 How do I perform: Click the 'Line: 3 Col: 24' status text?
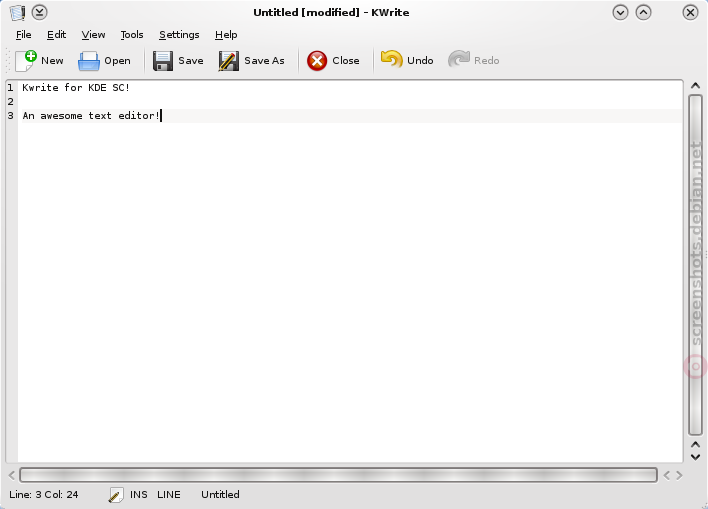[x=44, y=495]
